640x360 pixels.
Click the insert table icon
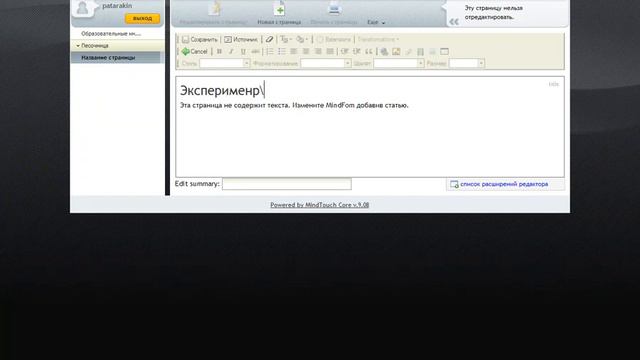420,51
